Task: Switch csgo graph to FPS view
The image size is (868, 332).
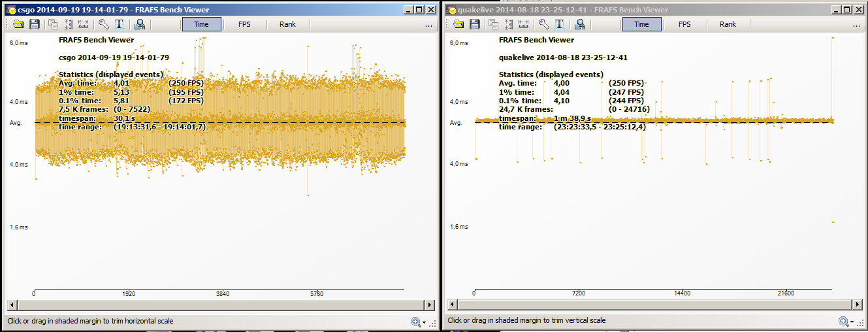Action: click(244, 24)
